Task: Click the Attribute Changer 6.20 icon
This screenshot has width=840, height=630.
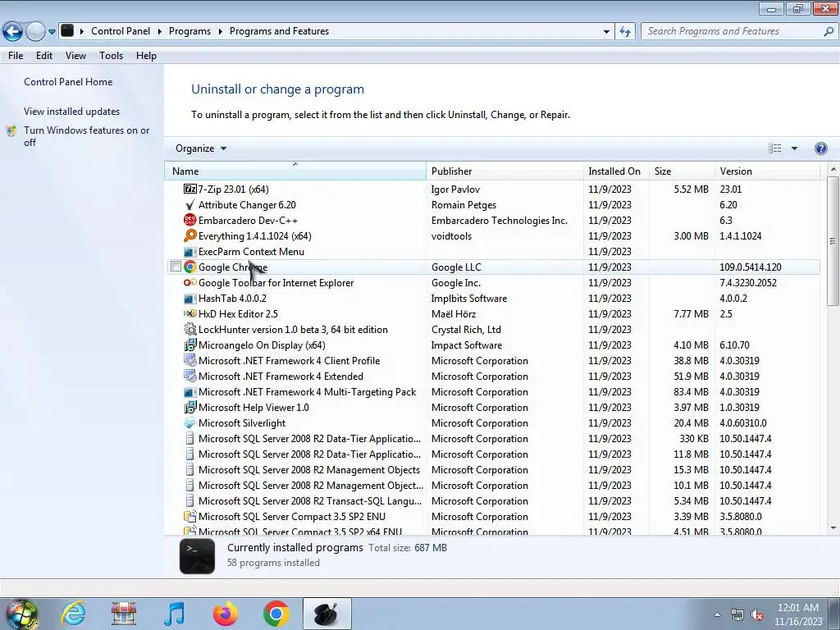Action: click(189, 204)
